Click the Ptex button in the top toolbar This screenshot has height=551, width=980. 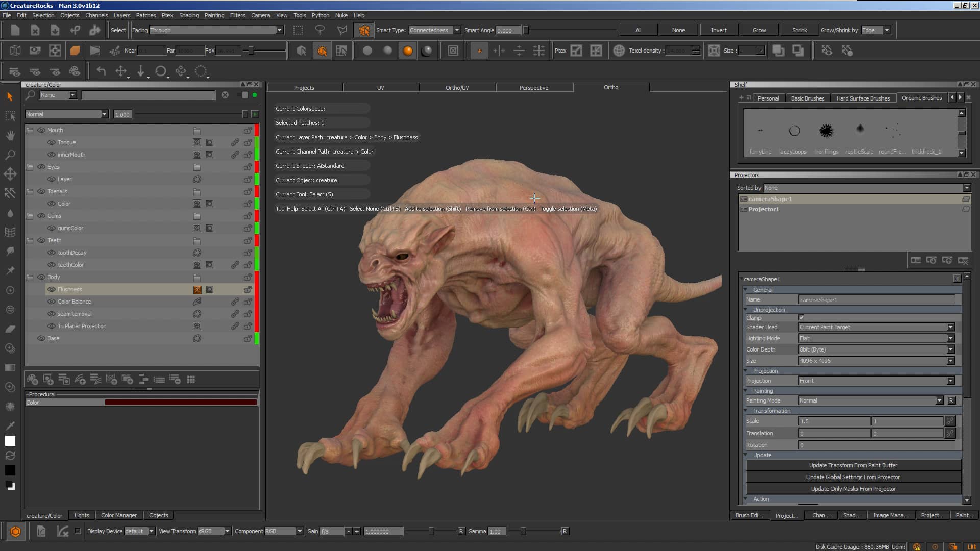560,51
